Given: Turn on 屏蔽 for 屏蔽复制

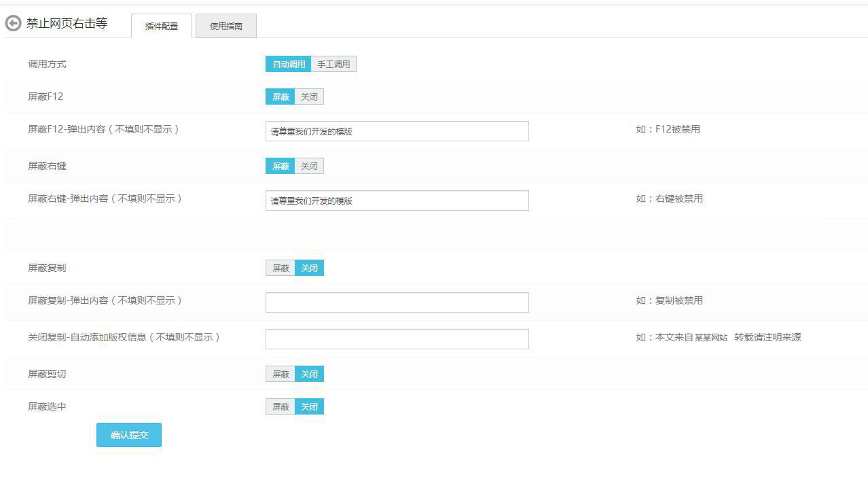Looking at the screenshot, I should tap(281, 268).
